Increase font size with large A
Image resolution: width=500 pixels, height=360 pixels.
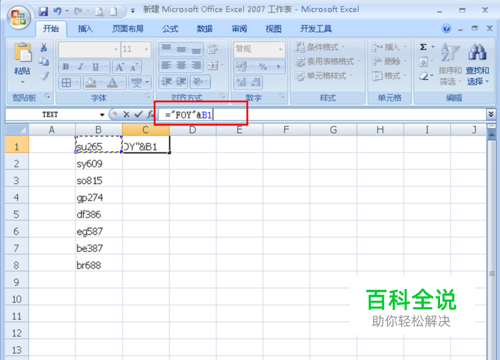click(x=120, y=67)
